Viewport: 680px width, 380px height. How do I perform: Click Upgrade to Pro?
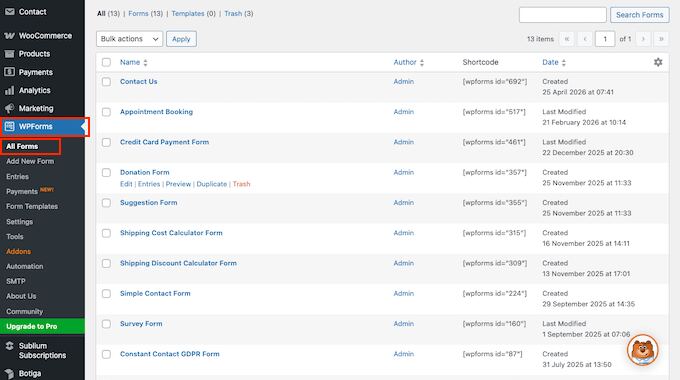42,326
